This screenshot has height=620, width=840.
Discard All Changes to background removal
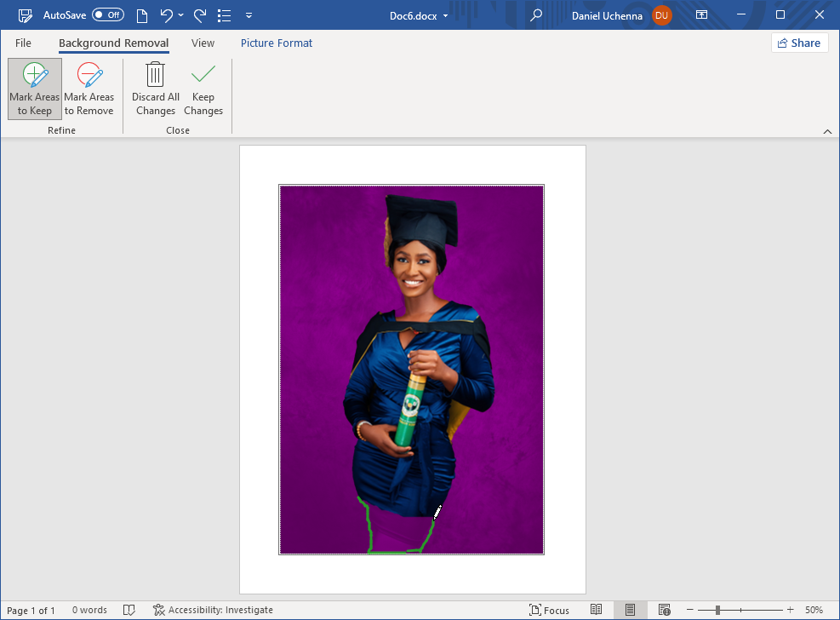click(155, 89)
